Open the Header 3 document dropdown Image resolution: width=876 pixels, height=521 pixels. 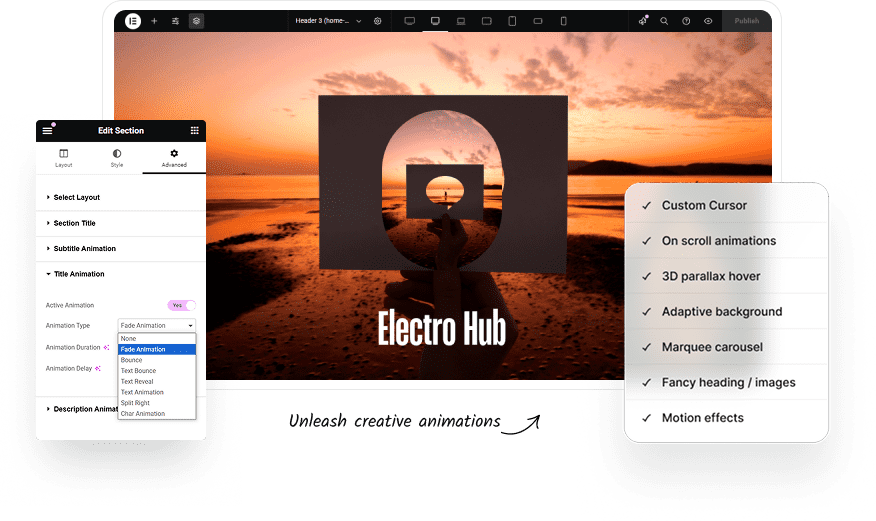click(329, 20)
